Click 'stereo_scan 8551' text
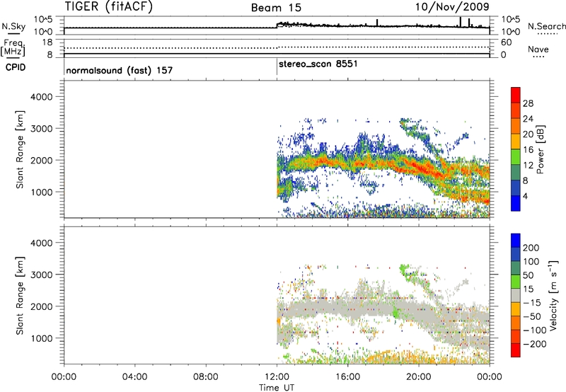566x392 pixels. (318, 64)
